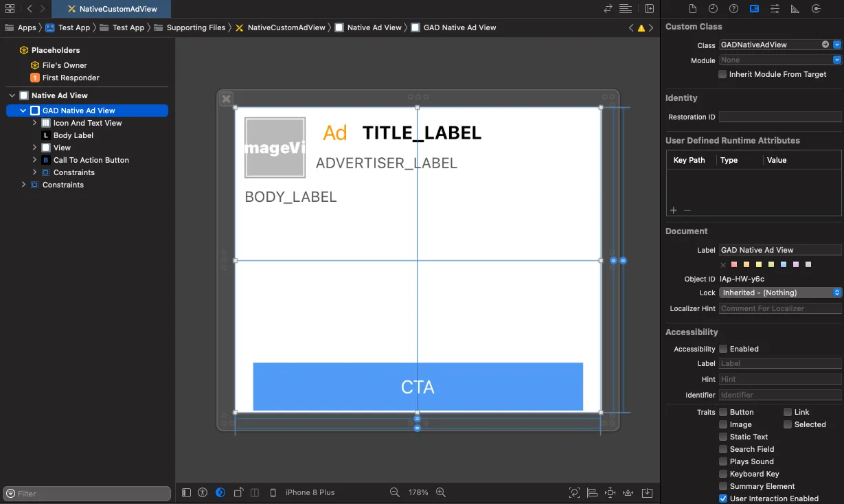
Task: Open the Add New Constraints popover
Action: click(609, 492)
